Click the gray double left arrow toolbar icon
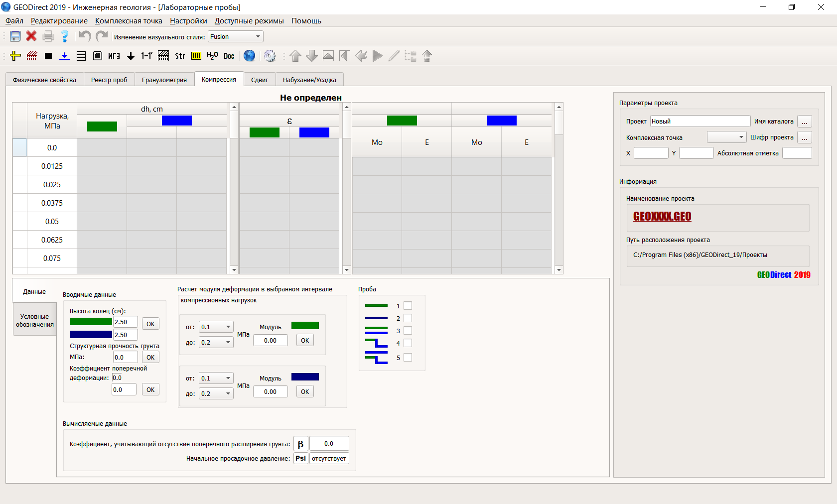The image size is (837, 504). coord(361,56)
